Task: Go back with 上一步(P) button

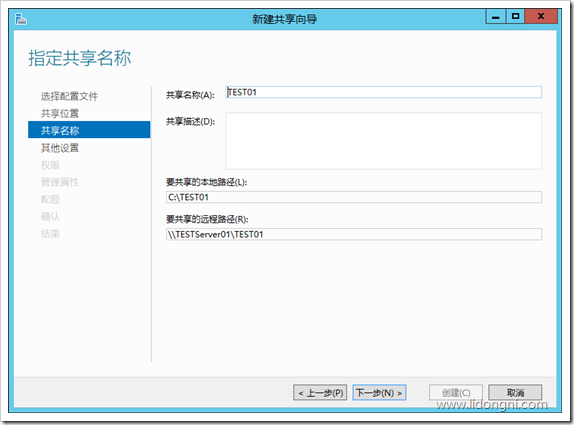Action: [320, 393]
